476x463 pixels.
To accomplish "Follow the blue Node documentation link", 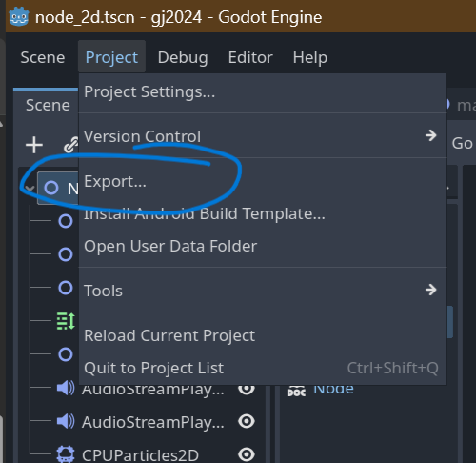I will [333, 390].
